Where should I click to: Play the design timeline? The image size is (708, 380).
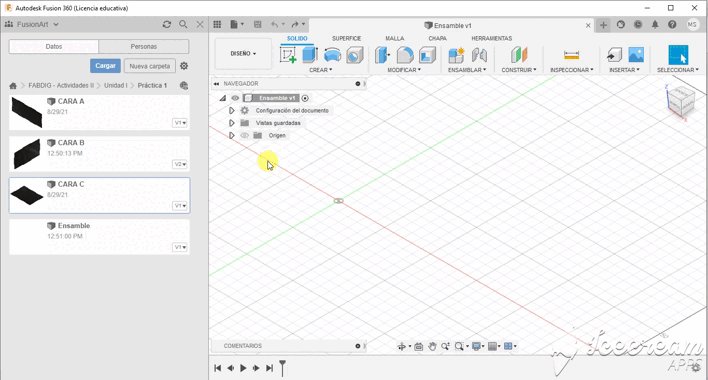click(x=243, y=368)
